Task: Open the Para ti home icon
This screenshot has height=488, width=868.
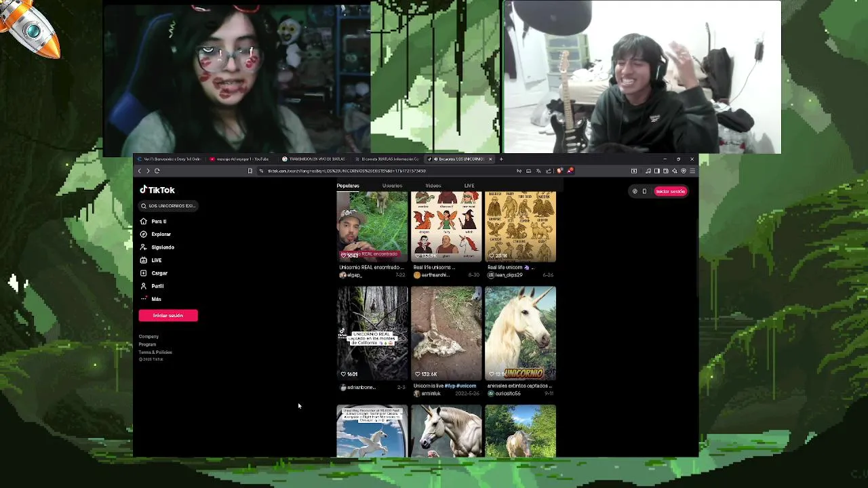Action: pos(143,222)
